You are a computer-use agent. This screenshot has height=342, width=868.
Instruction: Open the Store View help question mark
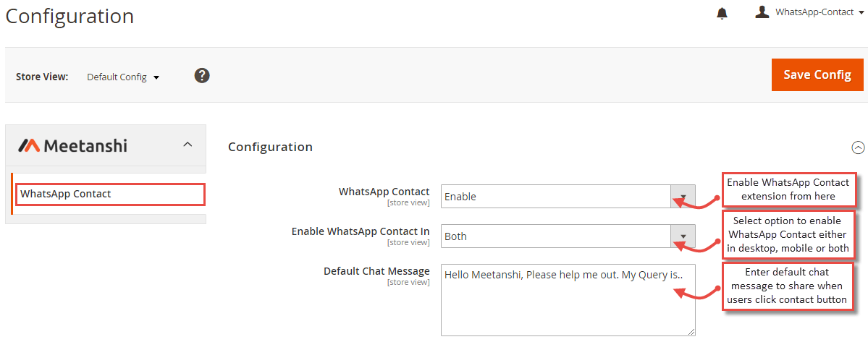pyautogui.click(x=202, y=76)
